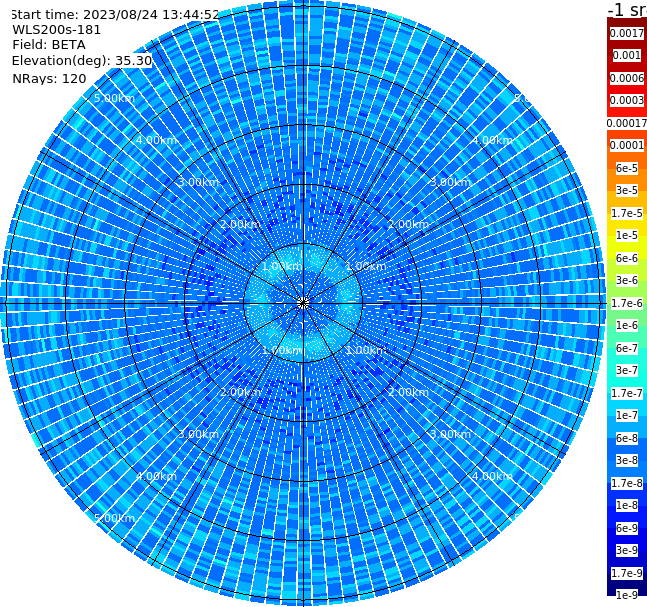Click the 1.7e-9 color bar label

pos(627,573)
